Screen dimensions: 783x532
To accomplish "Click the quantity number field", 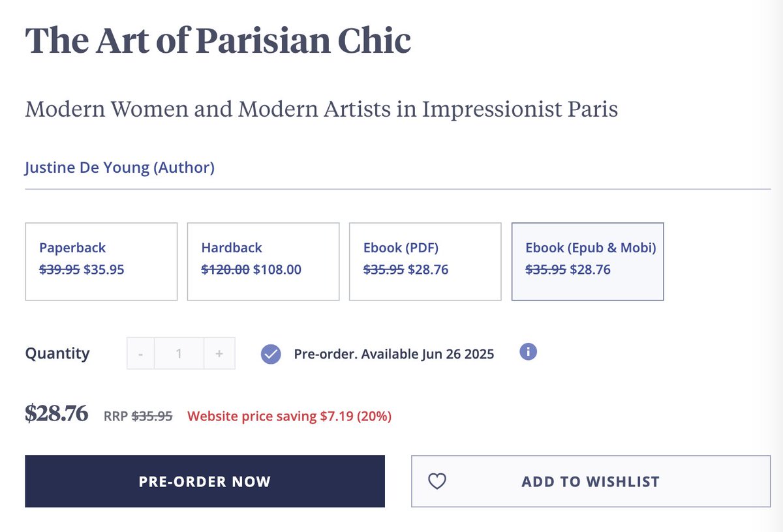I will (179, 353).
